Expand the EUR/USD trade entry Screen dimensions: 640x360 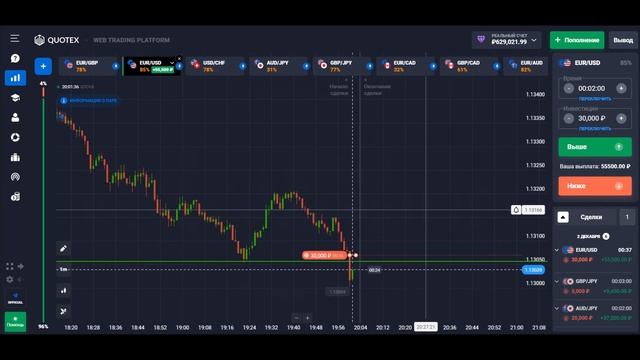point(557,250)
